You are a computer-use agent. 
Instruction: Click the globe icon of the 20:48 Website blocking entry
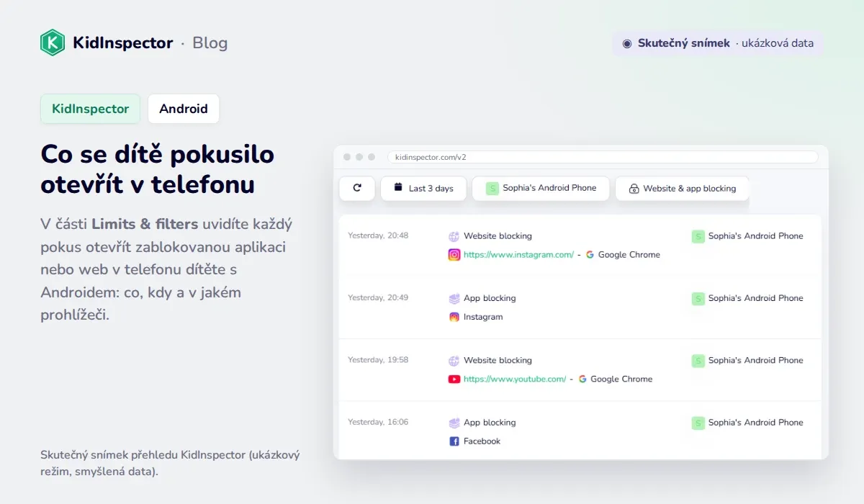[454, 235]
